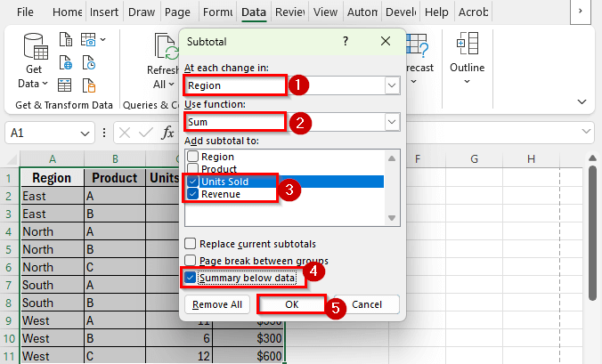
Task: Click From Web globe icon
Action: [x=66, y=62]
